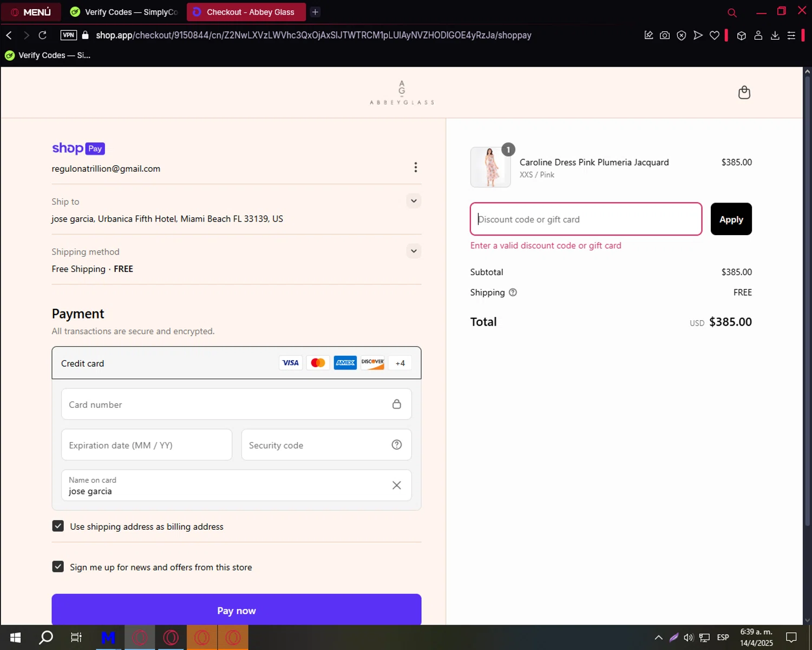Open the downloads icon
The width and height of the screenshot is (812, 650).
(x=775, y=35)
